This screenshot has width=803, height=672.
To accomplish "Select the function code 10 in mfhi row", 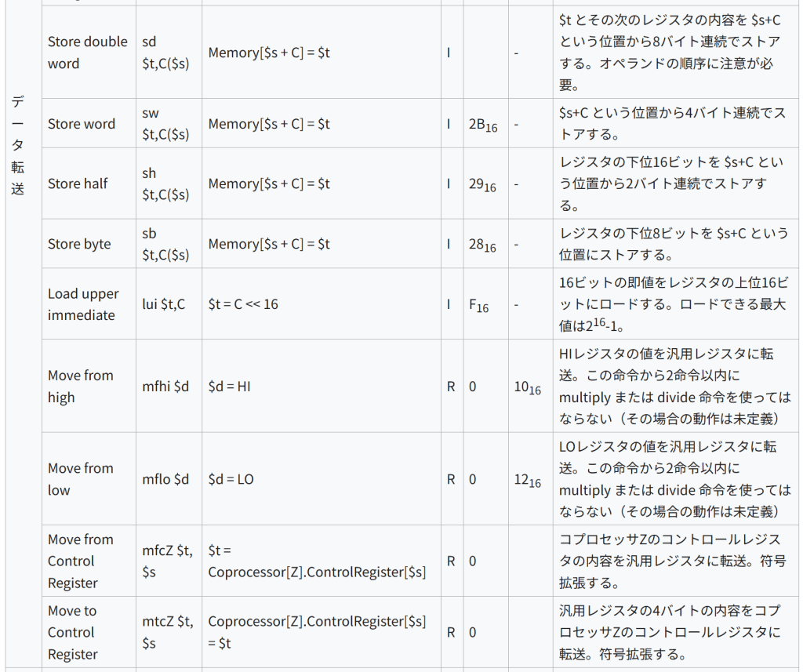I will point(527,387).
